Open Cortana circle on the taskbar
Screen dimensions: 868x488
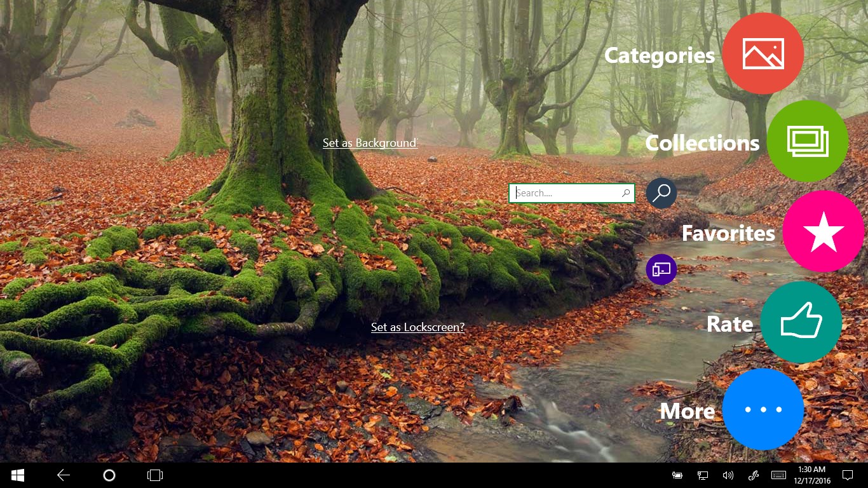pyautogui.click(x=109, y=475)
